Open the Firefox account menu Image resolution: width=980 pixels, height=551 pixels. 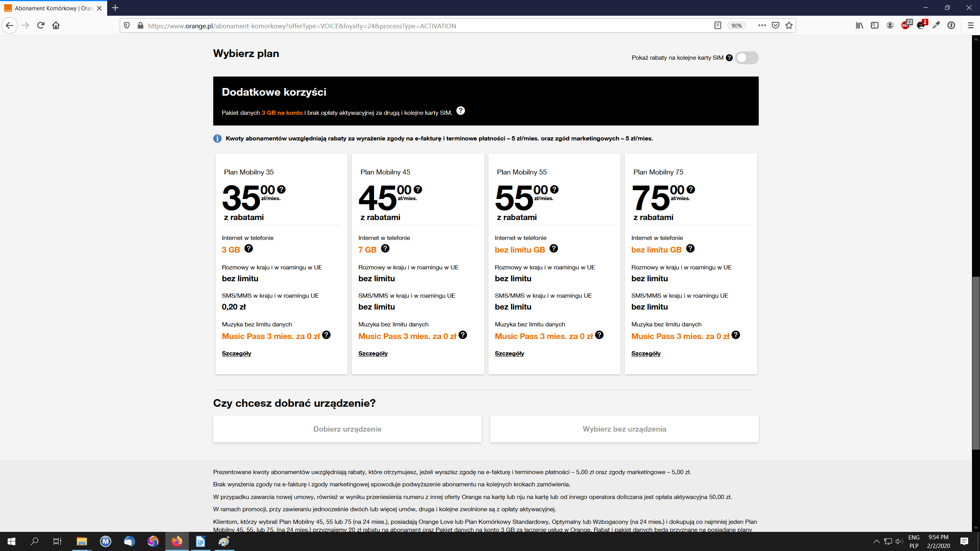(890, 26)
